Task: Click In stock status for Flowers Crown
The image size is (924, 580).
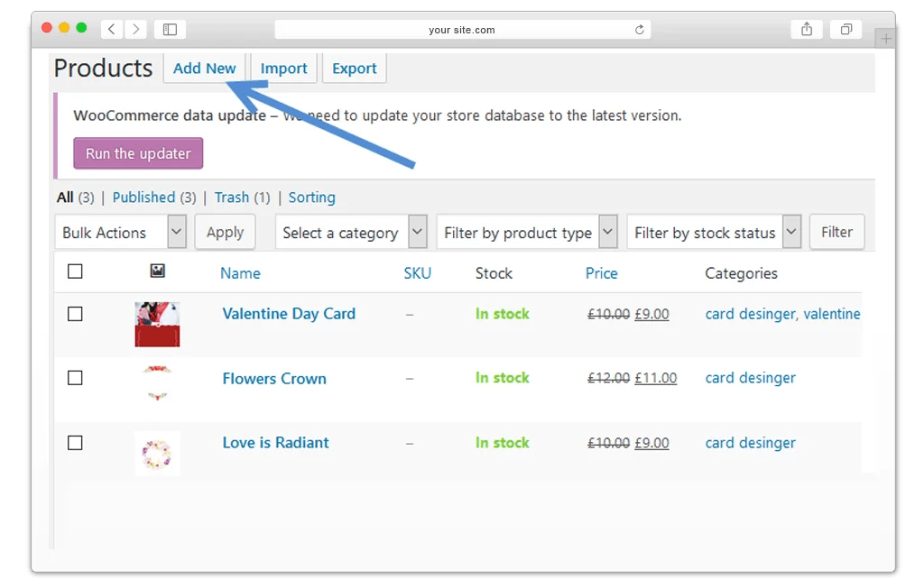Action: coord(502,377)
